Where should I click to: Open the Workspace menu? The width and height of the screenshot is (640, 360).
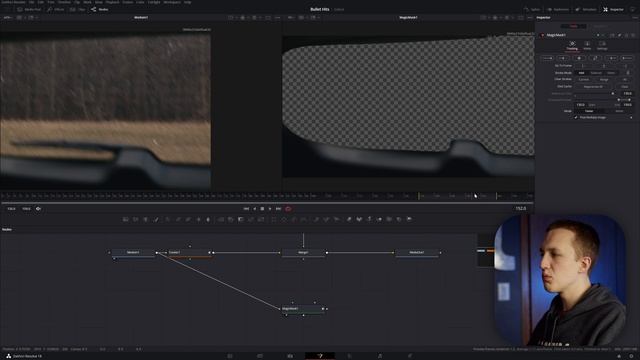pyautogui.click(x=172, y=2)
